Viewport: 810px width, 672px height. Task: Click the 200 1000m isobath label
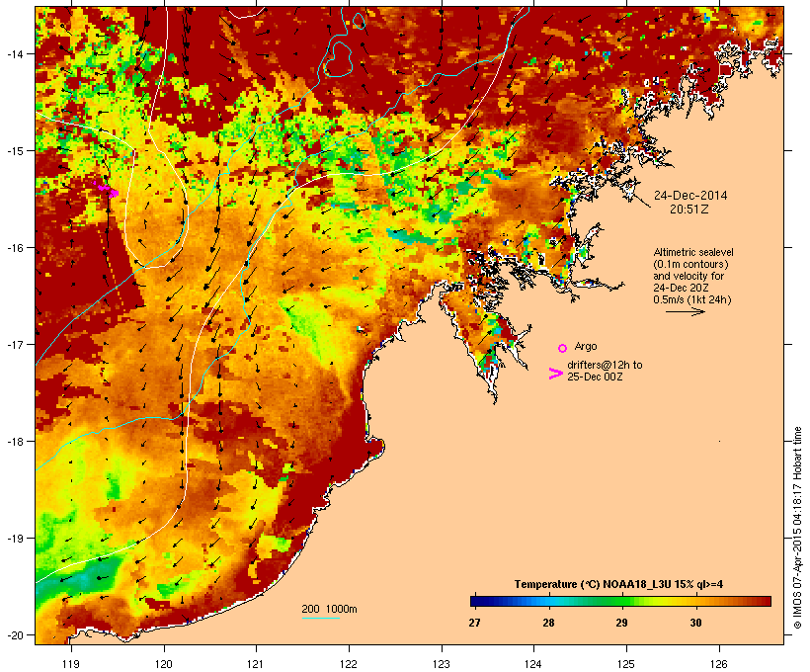tap(329, 609)
